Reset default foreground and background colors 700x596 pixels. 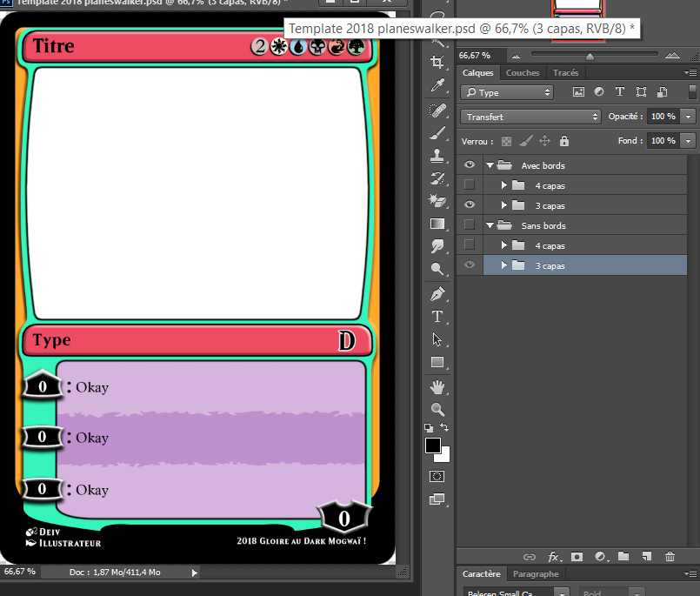tap(429, 427)
